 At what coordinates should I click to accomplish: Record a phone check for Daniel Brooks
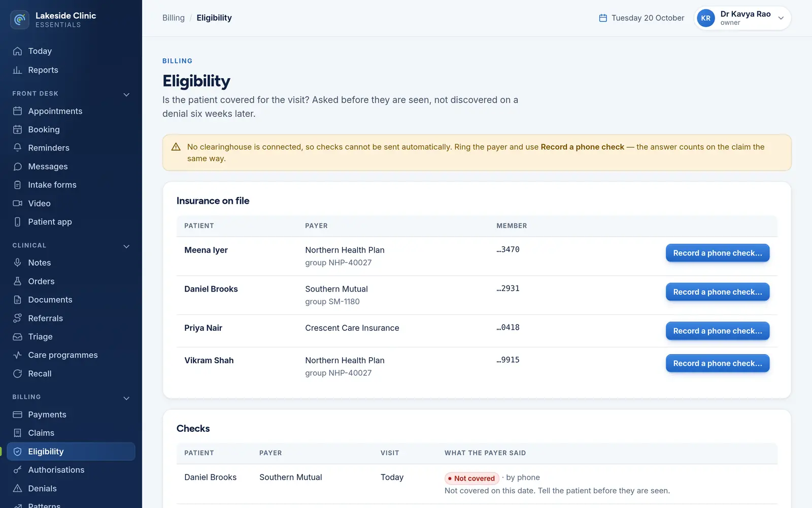point(718,292)
